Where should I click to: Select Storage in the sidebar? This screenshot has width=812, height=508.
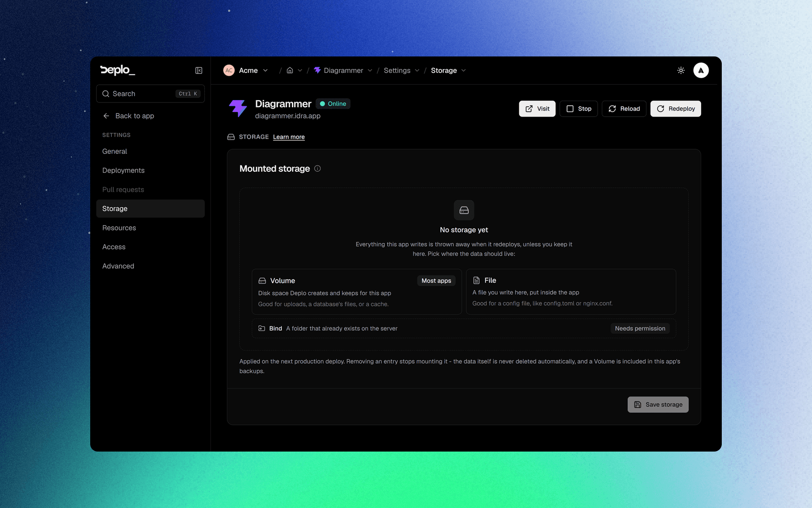150,208
